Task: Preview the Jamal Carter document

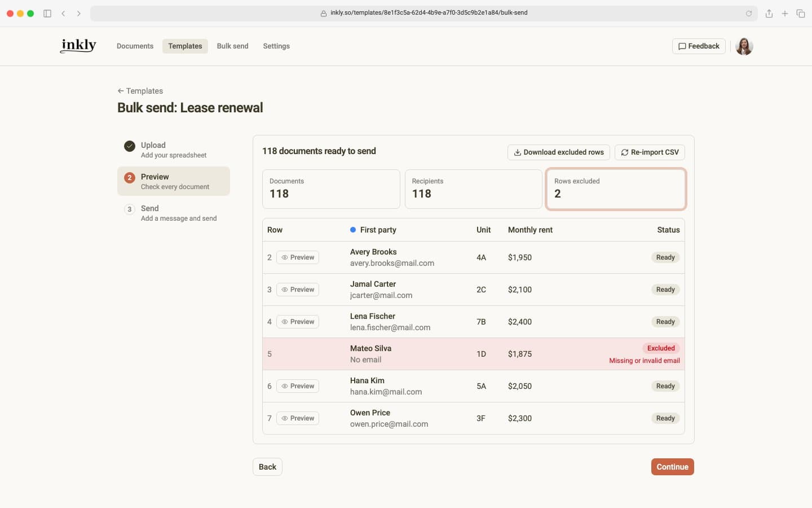Action: click(x=298, y=290)
